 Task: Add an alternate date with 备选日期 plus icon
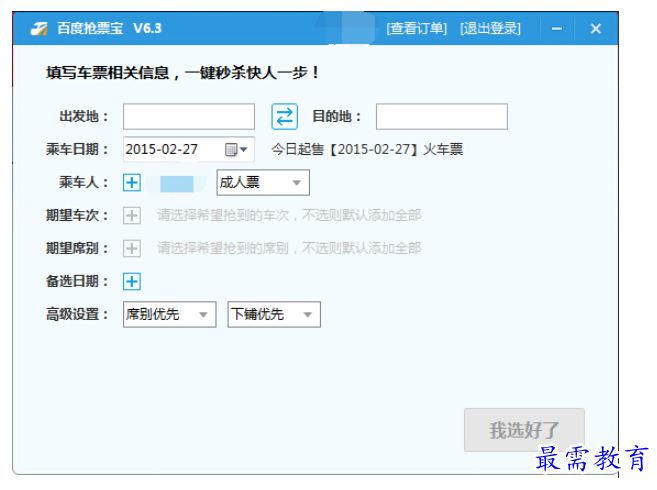tap(132, 281)
